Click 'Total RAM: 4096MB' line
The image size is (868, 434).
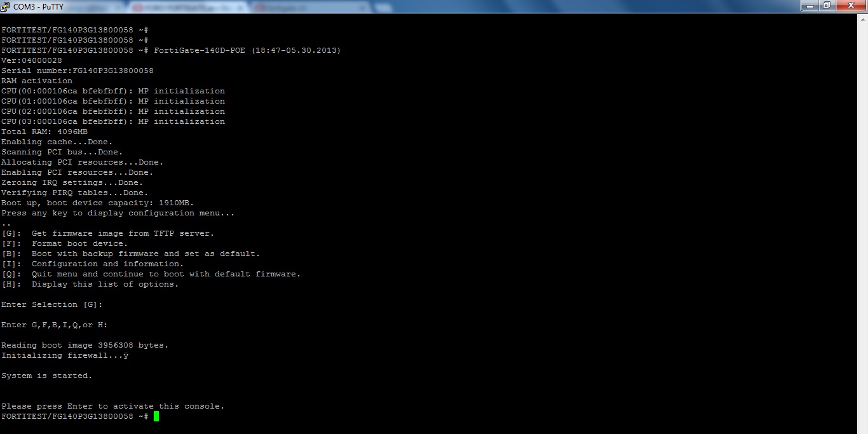pos(44,132)
